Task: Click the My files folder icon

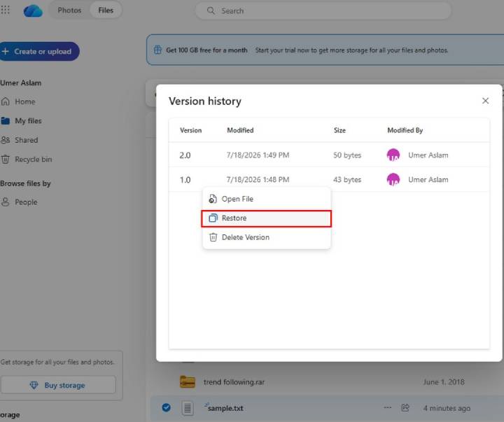Action: pos(5,121)
